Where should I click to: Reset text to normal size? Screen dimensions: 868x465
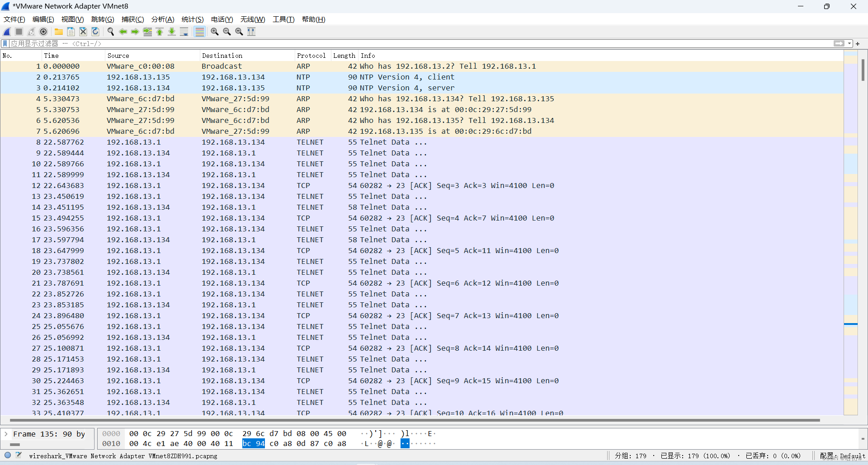239,32
